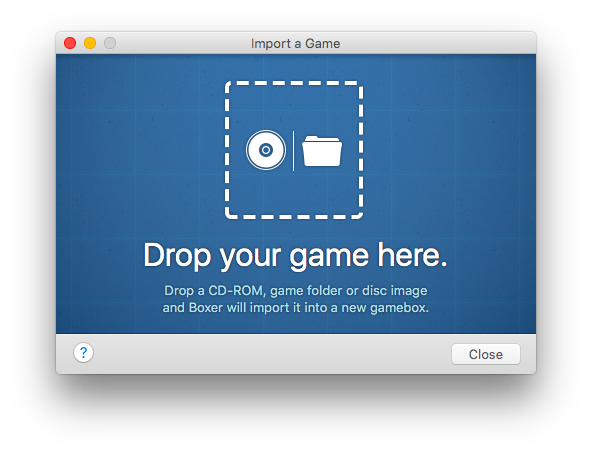Click the "Drop your game here." heading
This screenshot has height=454, width=592.
click(295, 256)
